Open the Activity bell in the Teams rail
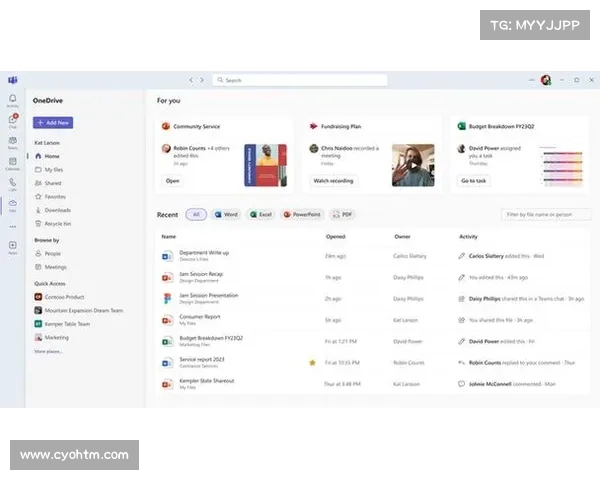Screen dimensions: 600x480 pyautogui.click(x=13, y=100)
